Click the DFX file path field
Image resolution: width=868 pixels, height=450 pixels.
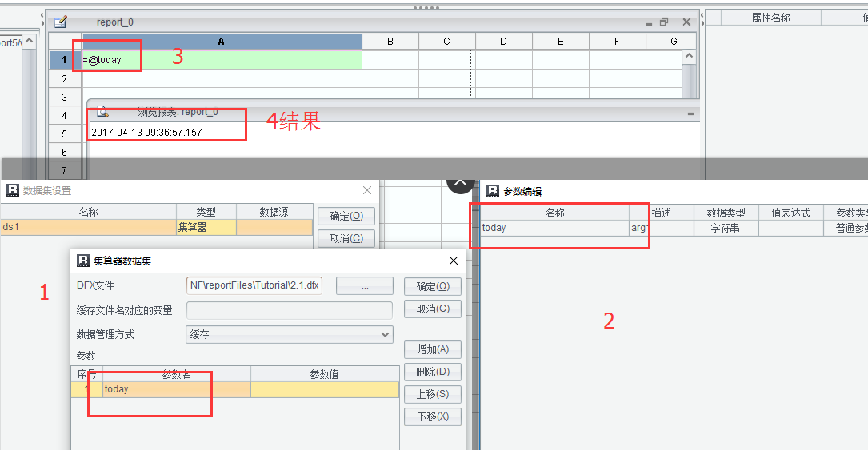[254, 285]
